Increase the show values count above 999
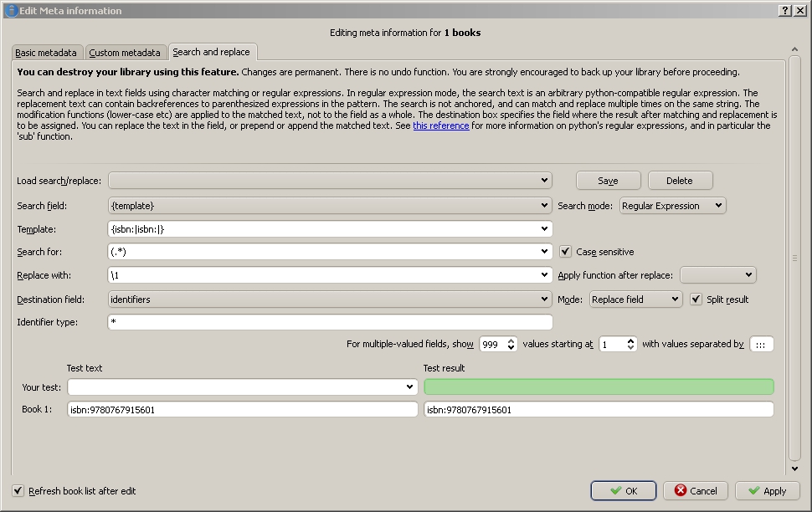The height and width of the screenshot is (512, 812). pyautogui.click(x=511, y=340)
